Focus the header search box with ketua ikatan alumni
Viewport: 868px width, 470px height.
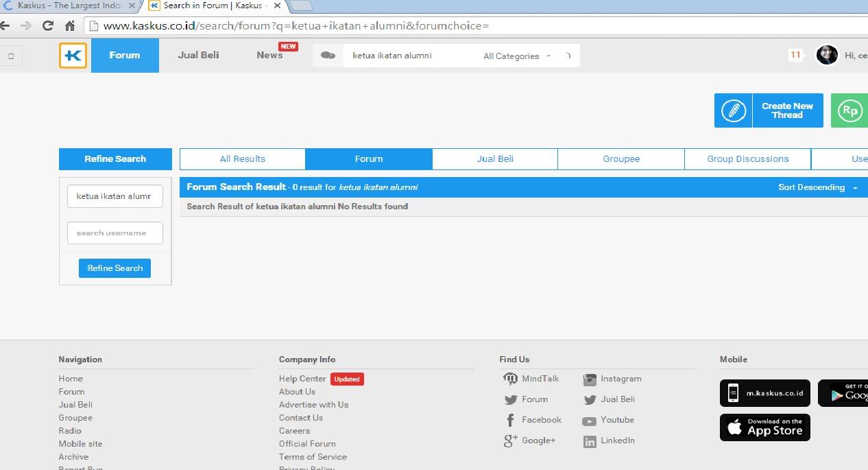click(x=410, y=56)
